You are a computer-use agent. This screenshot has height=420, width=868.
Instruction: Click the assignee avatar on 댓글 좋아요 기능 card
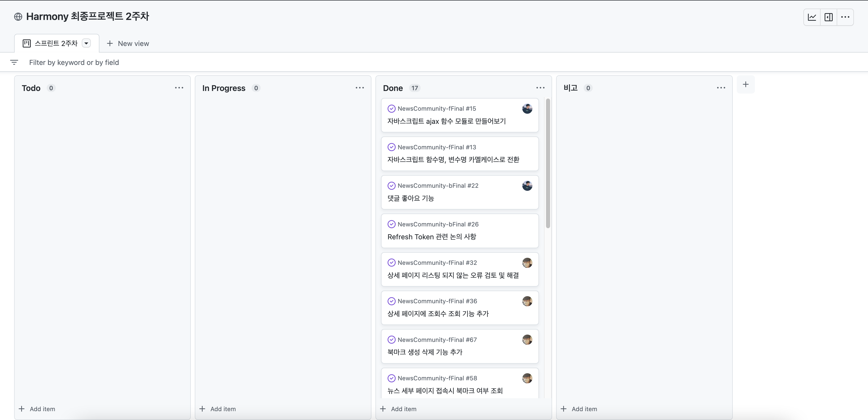point(527,185)
